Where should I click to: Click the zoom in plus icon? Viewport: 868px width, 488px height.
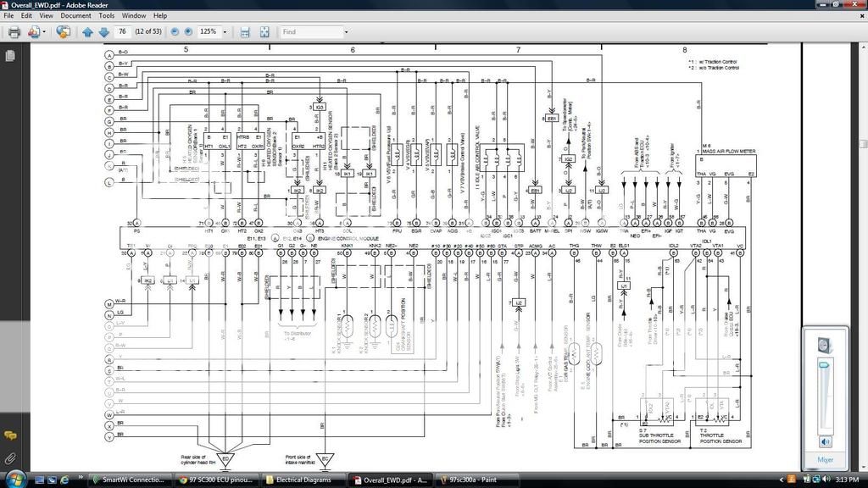pos(186,32)
